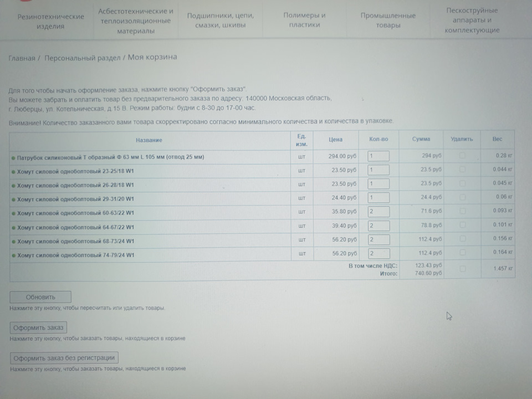This screenshot has height=399, width=532.
Task: Click the Оформить заказ button
Action: click(x=38, y=328)
